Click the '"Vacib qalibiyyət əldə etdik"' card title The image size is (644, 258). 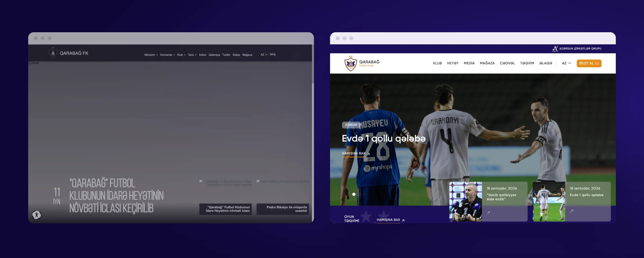click(x=501, y=197)
